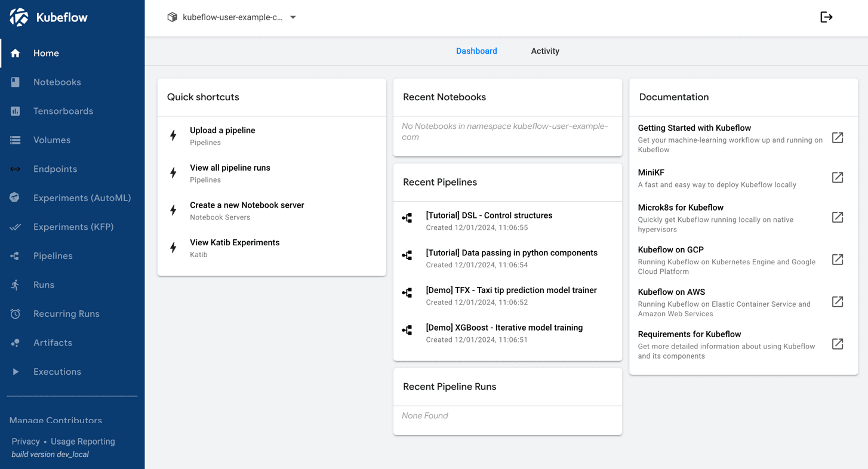Click the Recurring Runs clock icon
868x469 pixels.
[x=16, y=314]
